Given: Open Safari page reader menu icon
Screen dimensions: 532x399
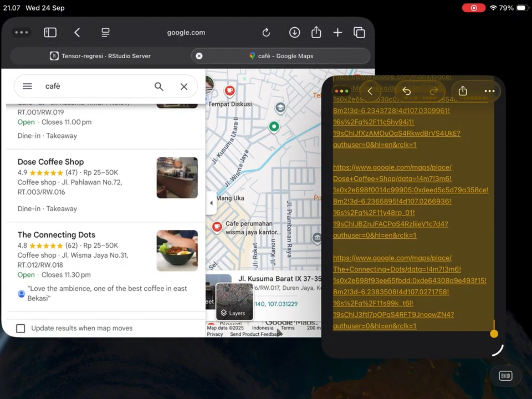Looking at the screenshot, I should coord(105,33).
